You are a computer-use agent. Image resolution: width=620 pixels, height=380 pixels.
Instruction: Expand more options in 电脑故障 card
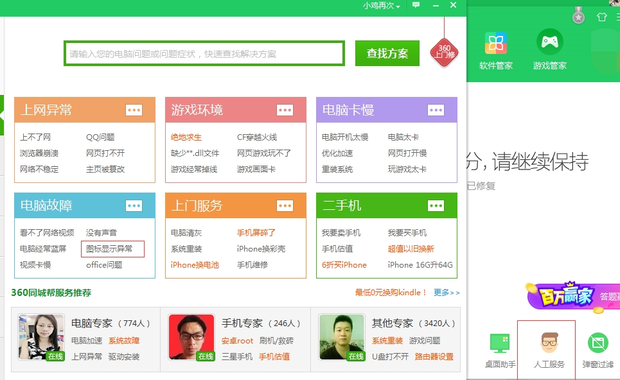pyautogui.click(x=134, y=206)
